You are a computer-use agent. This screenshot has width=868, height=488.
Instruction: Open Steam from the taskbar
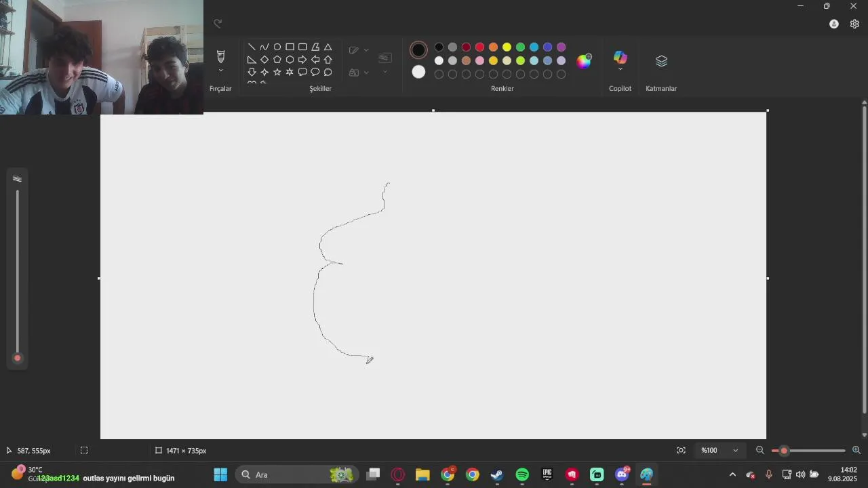pyautogui.click(x=497, y=474)
